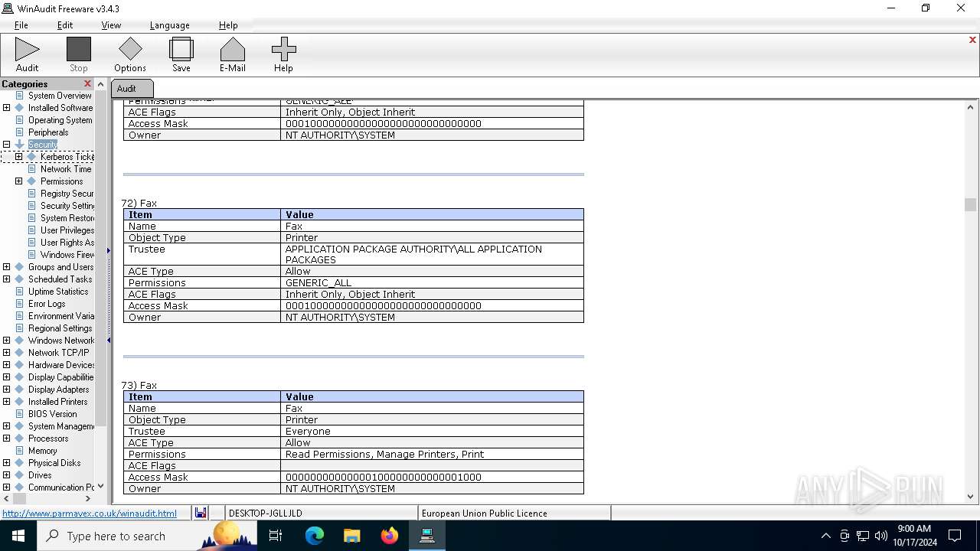
Task: Select System Overview in categories
Action: click(60, 96)
